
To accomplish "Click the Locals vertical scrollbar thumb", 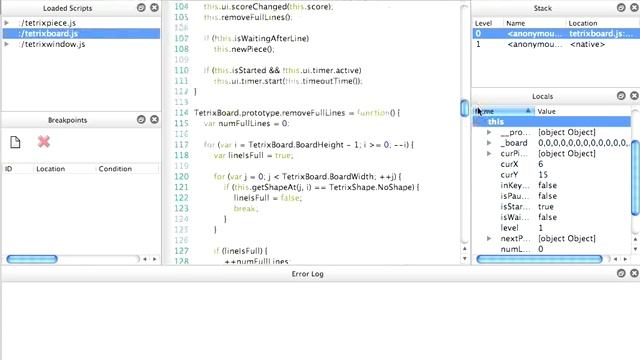I will coord(636,177).
